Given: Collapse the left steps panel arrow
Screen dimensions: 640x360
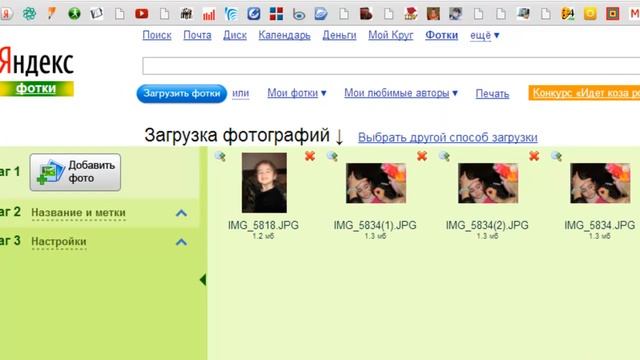Looking at the screenshot, I should coord(203,280).
